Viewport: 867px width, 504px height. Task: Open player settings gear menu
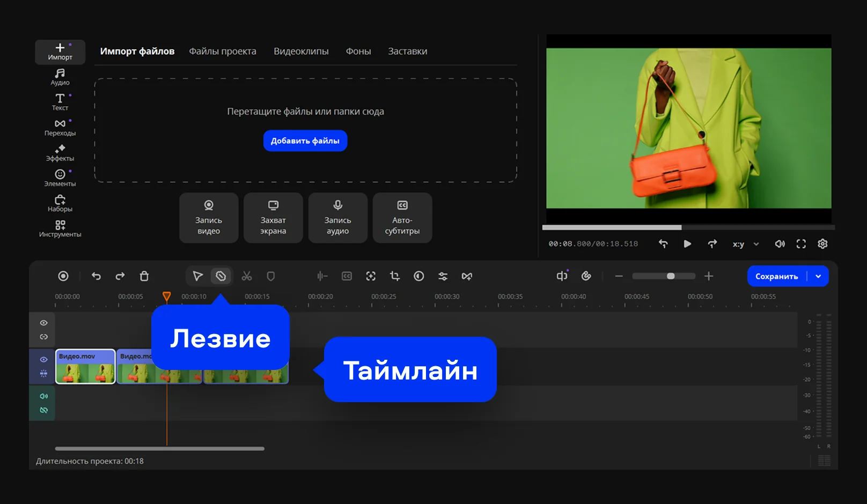click(822, 244)
